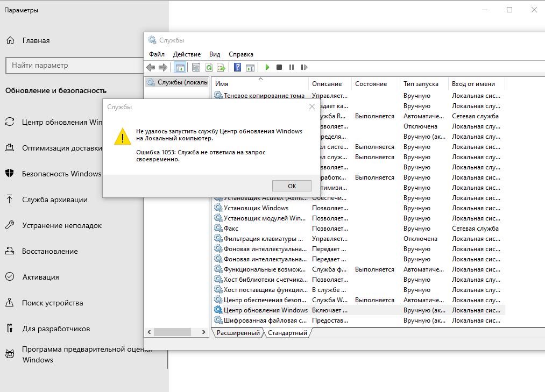Close the Службы error dialog with X
Screen dimensions: 545x392
tap(312, 107)
